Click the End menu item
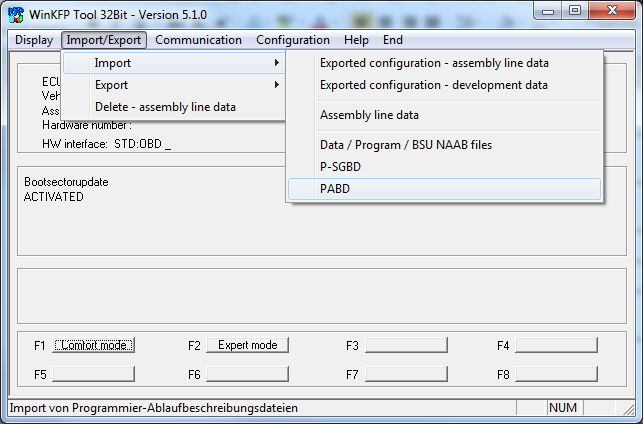The width and height of the screenshot is (643, 424). pyautogui.click(x=393, y=40)
